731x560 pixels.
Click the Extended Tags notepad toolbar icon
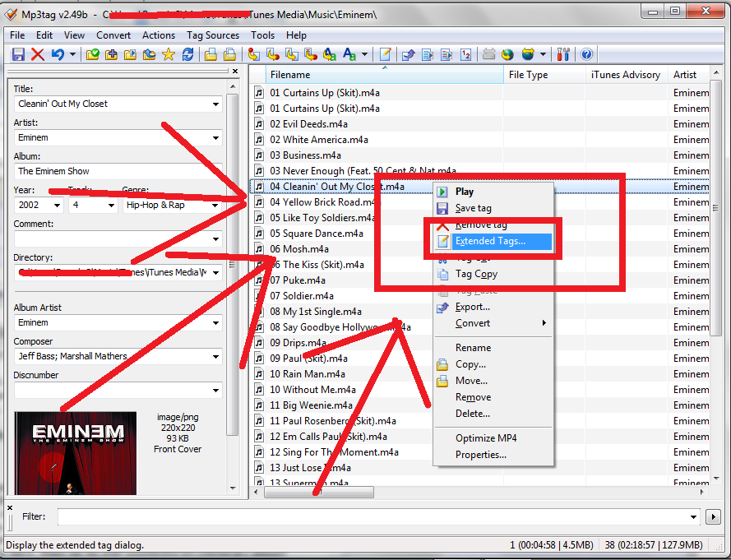point(385,54)
